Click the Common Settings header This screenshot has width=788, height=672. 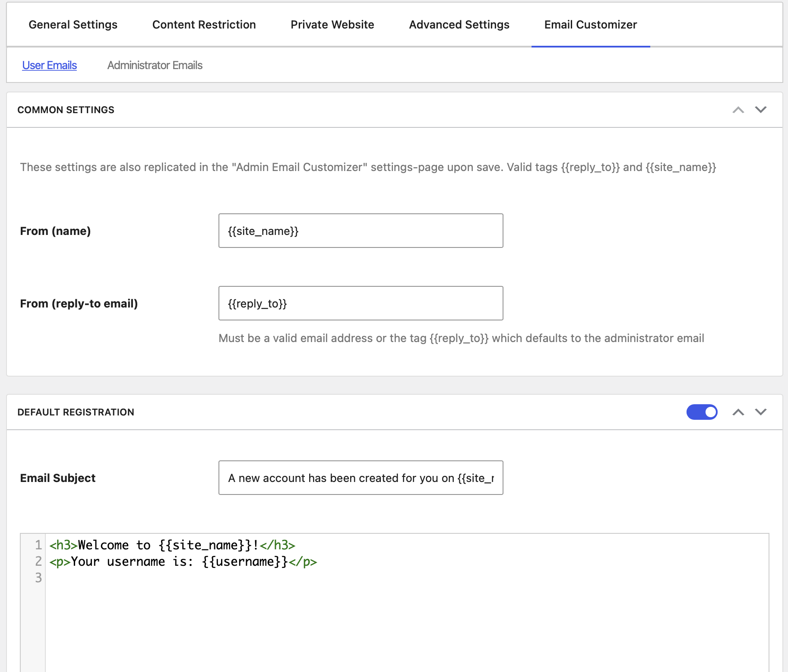tap(66, 110)
